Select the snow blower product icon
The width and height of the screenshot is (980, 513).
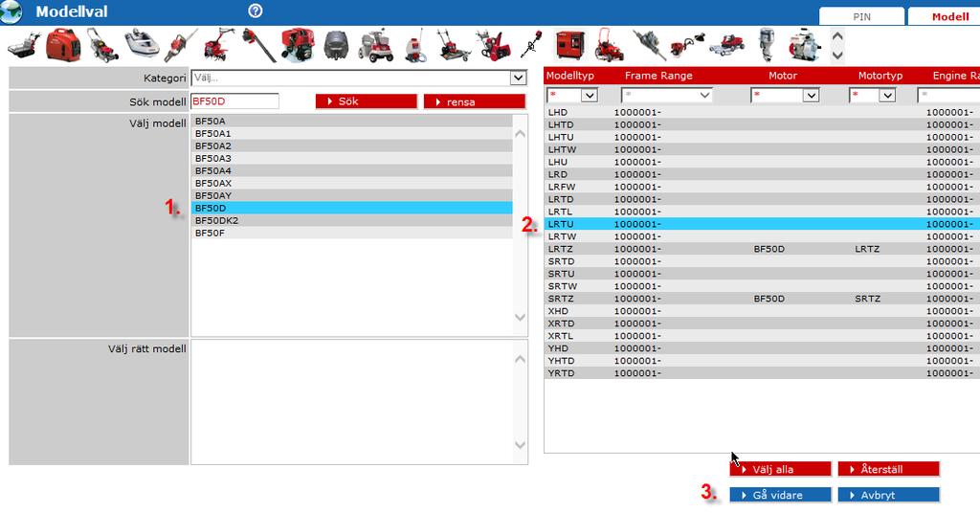[x=493, y=45]
